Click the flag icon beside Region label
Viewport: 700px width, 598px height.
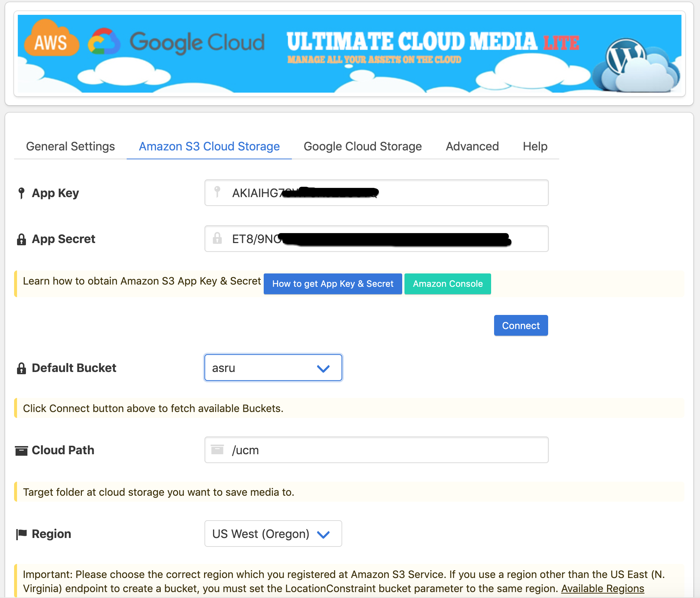point(21,534)
